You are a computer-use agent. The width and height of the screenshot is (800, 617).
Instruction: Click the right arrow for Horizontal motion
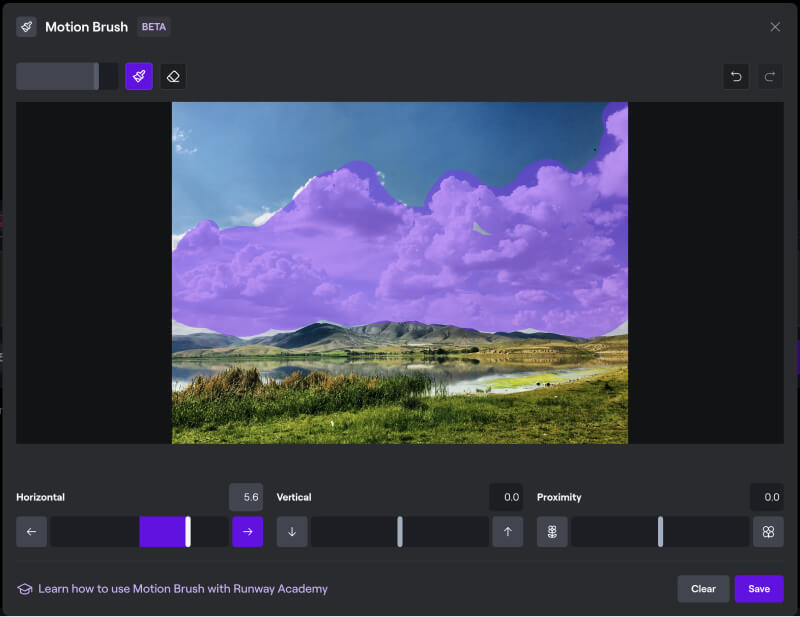point(248,532)
